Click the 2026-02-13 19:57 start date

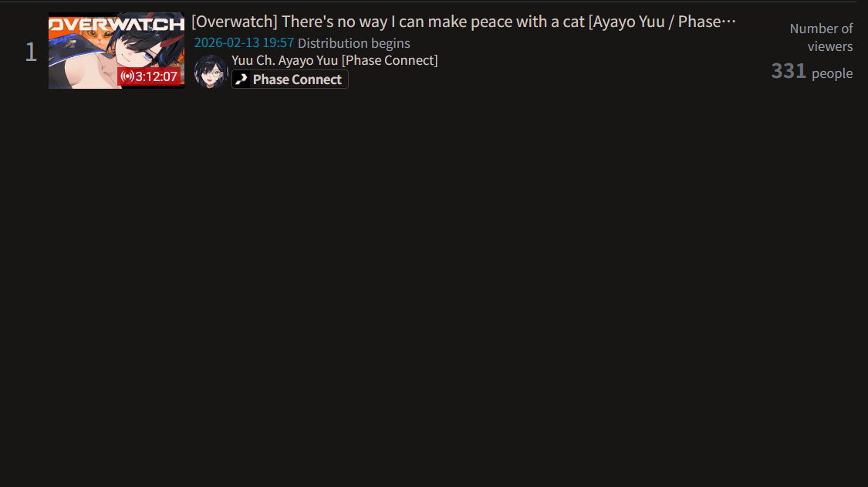pyautogui.click(x=244, y=42)
